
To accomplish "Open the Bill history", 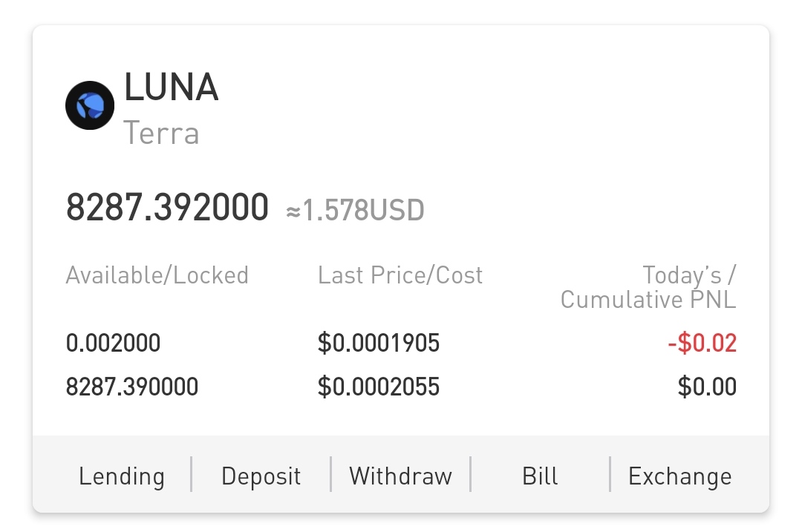I will click(540, 476).
